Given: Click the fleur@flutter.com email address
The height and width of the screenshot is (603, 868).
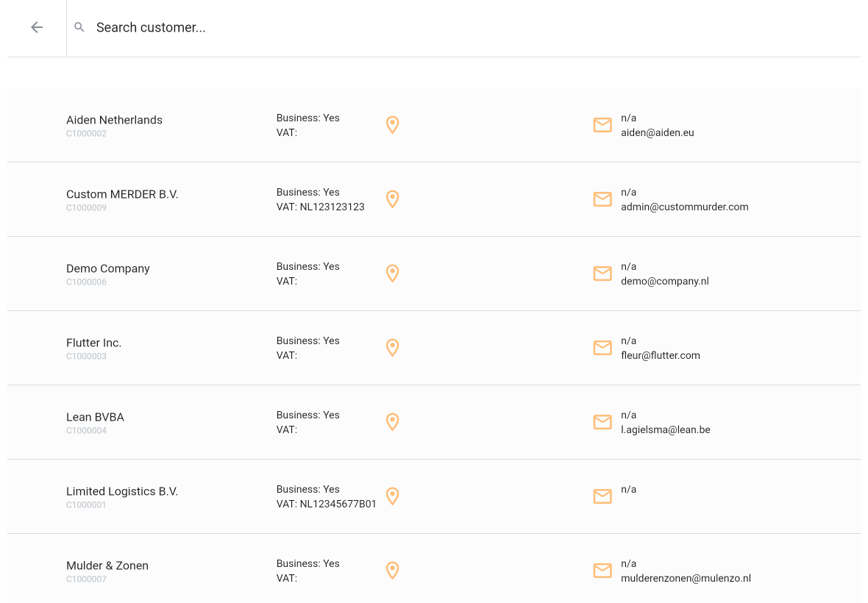Looking at the screenshot, I should (x=660, y=356).
